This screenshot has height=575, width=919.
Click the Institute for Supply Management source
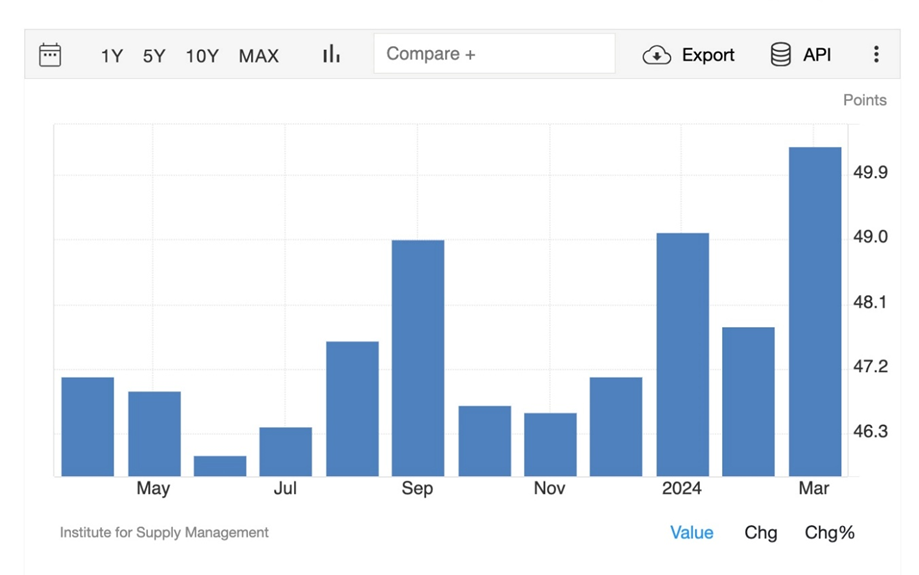(164, 532)
